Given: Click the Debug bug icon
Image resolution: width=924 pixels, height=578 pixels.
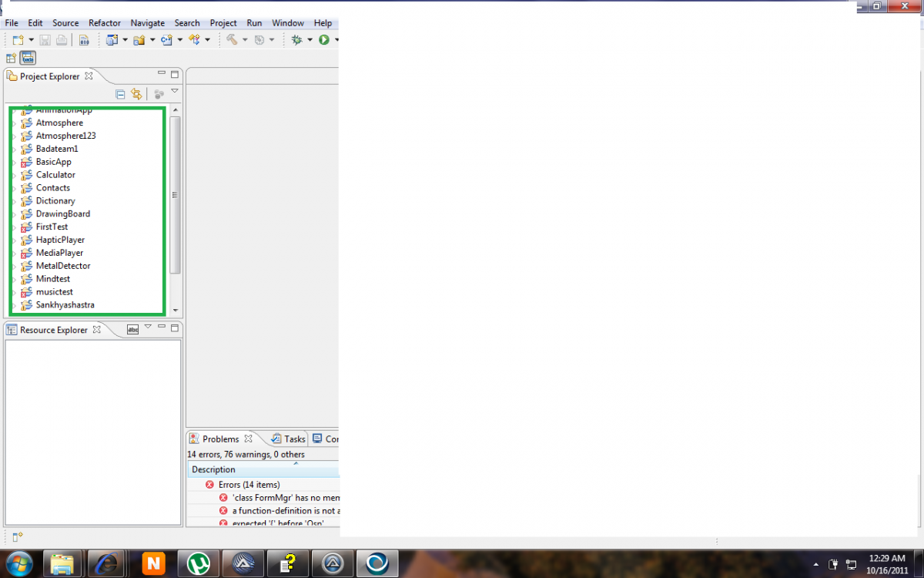Looking at the screenshot, I should 296,40.
